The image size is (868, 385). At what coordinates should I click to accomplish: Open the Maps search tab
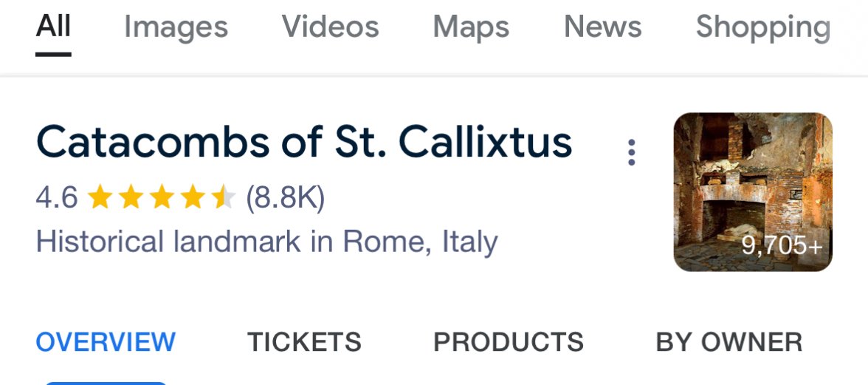coord(471,28)
